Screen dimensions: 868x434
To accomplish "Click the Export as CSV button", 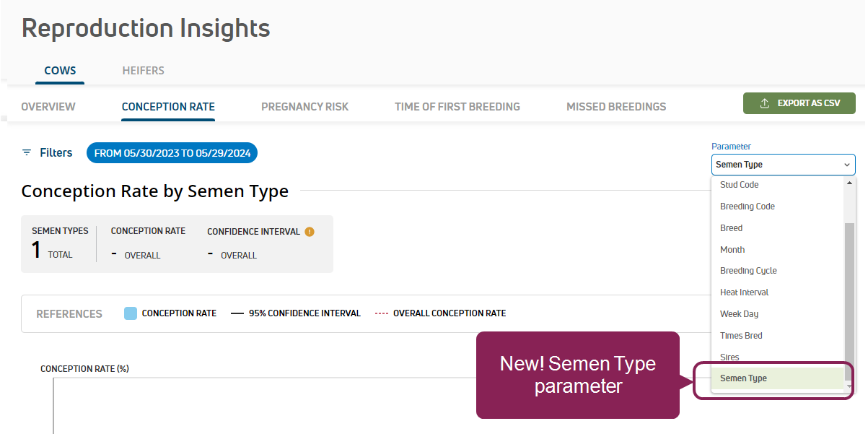I will click(x=799, y=103).
